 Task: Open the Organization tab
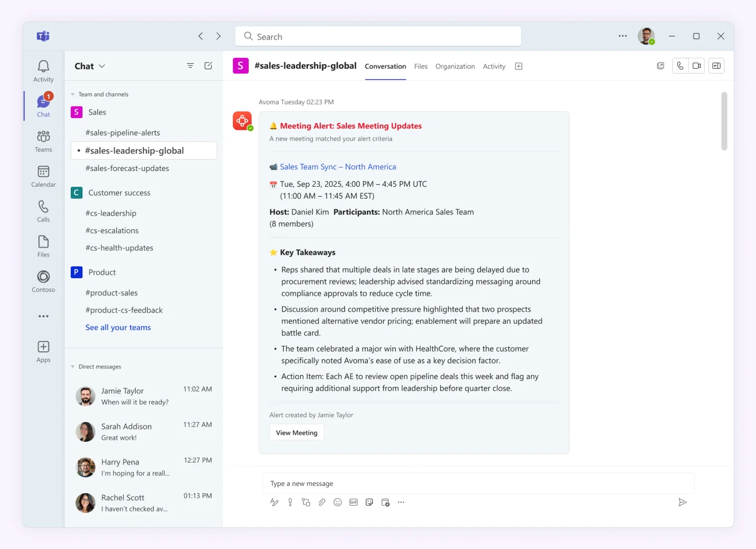(x=455, y=66)
